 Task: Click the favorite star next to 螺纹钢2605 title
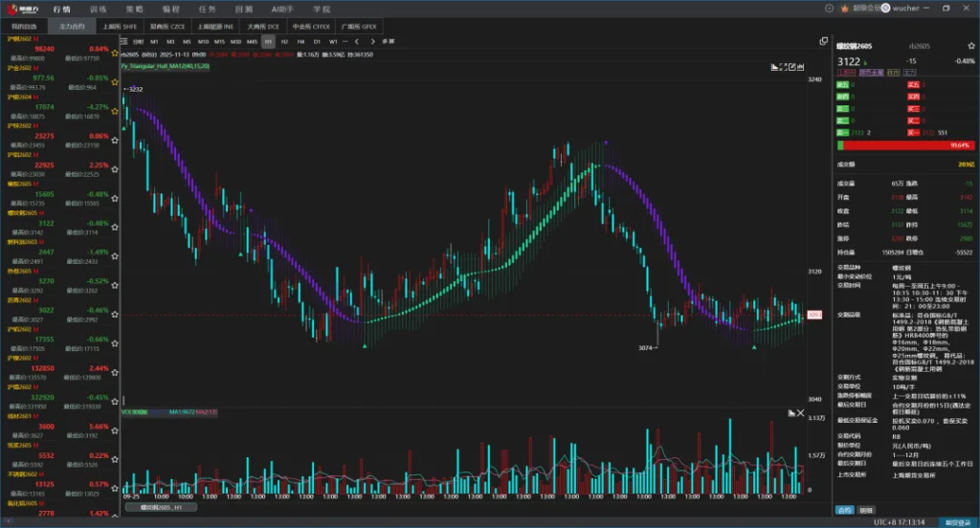(969, 44)
